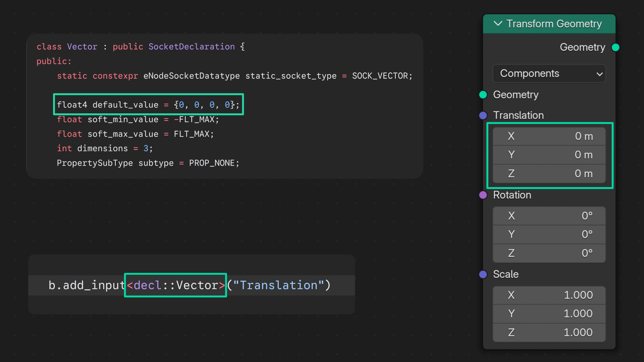The image size is (644, 362).
Task: Click the Translation X field
Action: click(x=549, y=136)
